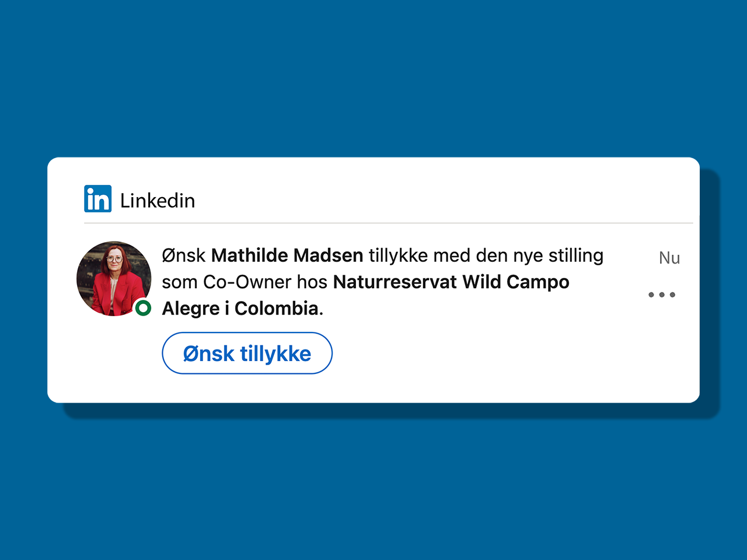Click the divider line below Linkedin header

point(389,223)
